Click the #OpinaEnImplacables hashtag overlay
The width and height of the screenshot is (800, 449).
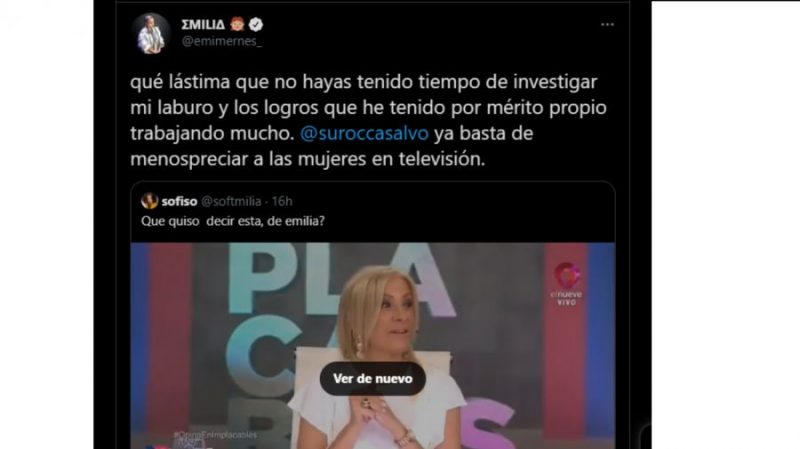coord(215,435)
